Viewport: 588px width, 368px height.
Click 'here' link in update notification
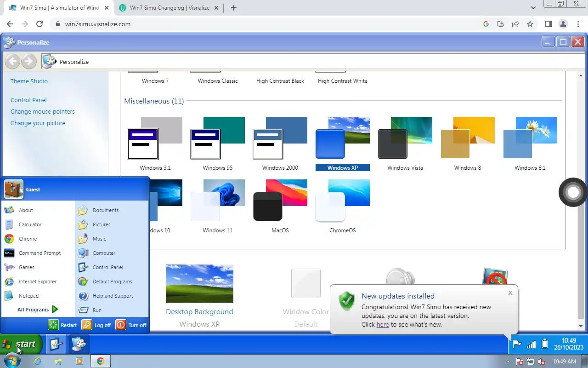383,324
